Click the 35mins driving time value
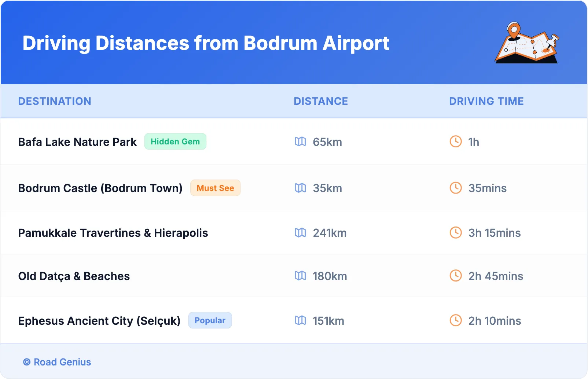 pyautogui.click(x=488, y=188)
